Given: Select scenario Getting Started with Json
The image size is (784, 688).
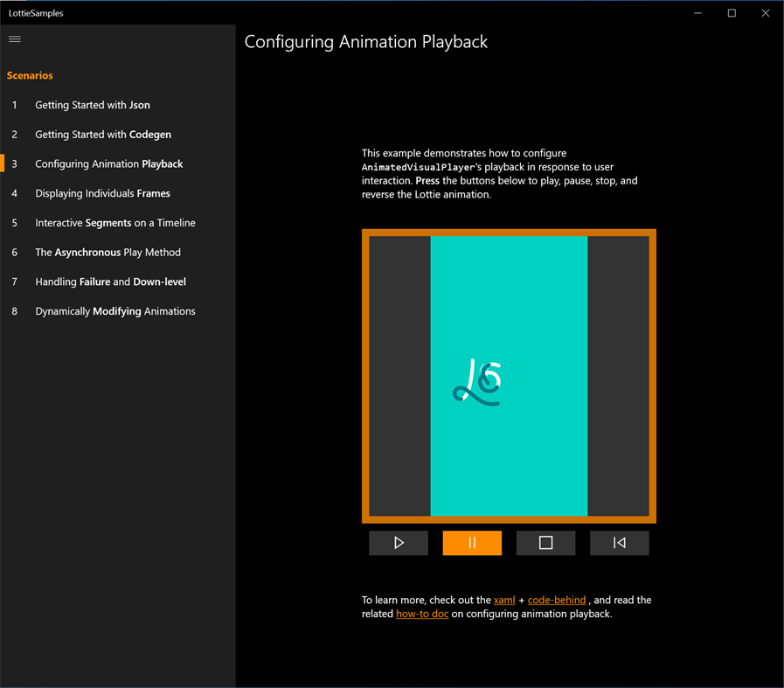Looking at the screenshot, I should point(92,104).
